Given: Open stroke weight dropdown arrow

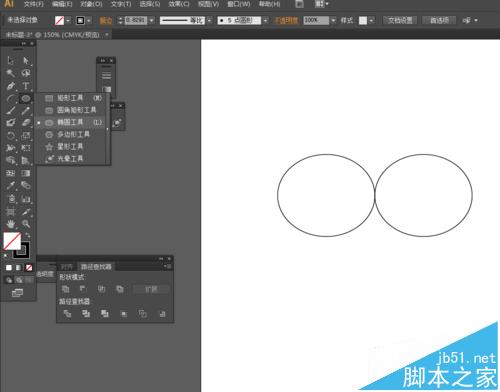Looking at the screenshot, I should [152, 21].
